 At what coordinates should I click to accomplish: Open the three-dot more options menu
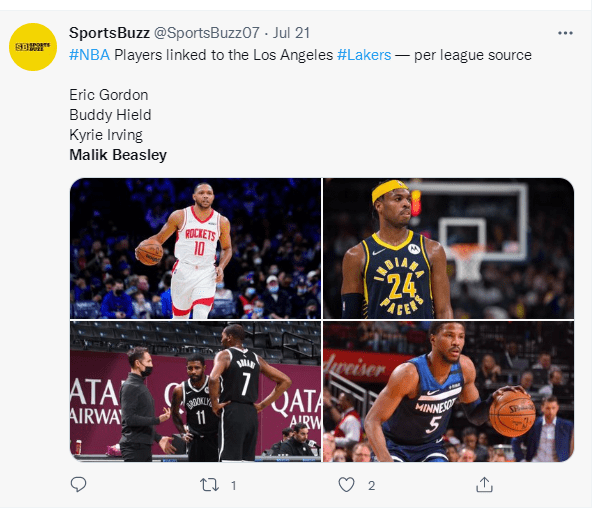click(565, 33)
